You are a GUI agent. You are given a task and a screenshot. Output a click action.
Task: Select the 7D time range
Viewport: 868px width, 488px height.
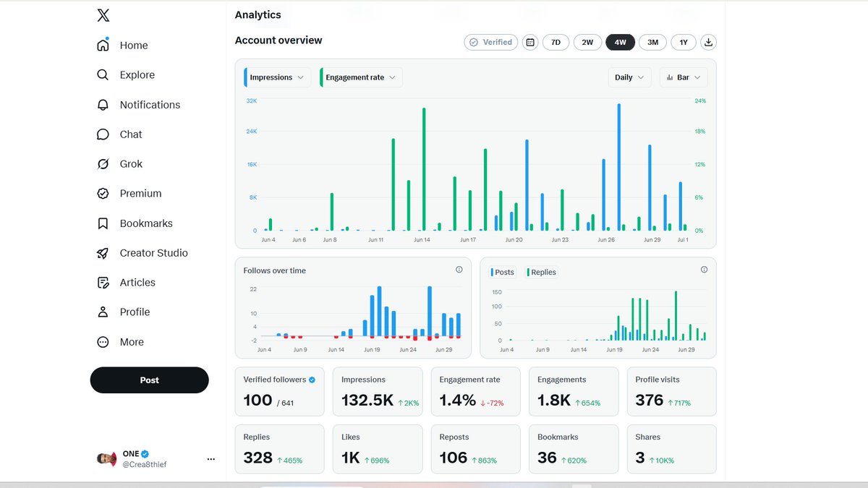click(556, 42)
